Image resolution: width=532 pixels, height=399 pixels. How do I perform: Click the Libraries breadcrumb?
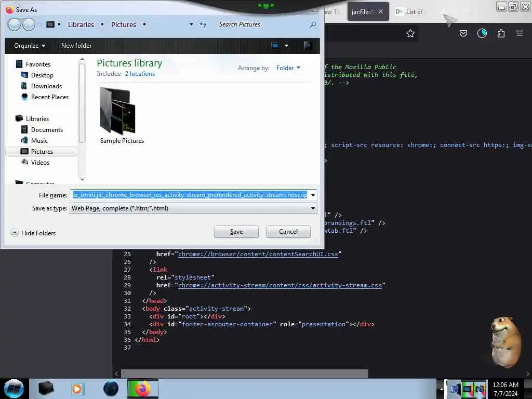(81, 24)
